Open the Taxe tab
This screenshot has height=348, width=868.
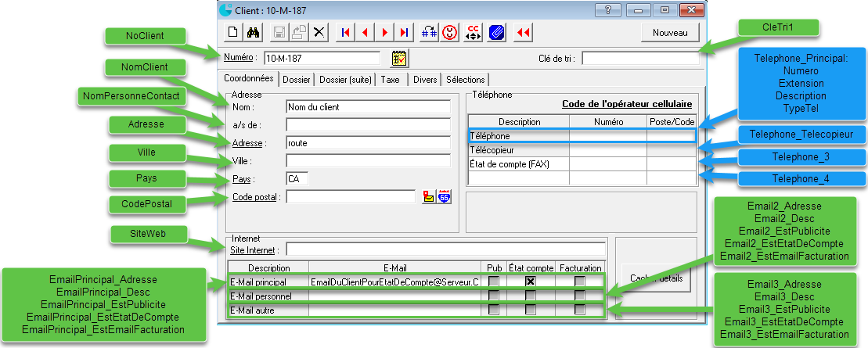[390, 79]
